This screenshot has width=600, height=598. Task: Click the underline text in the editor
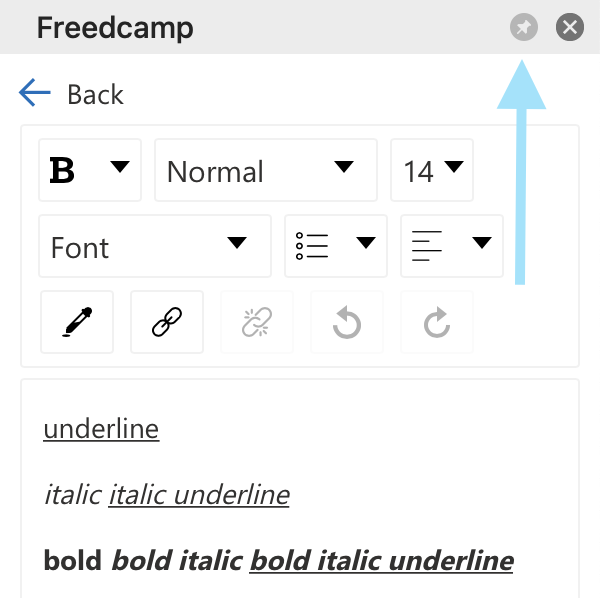point(101,429)
